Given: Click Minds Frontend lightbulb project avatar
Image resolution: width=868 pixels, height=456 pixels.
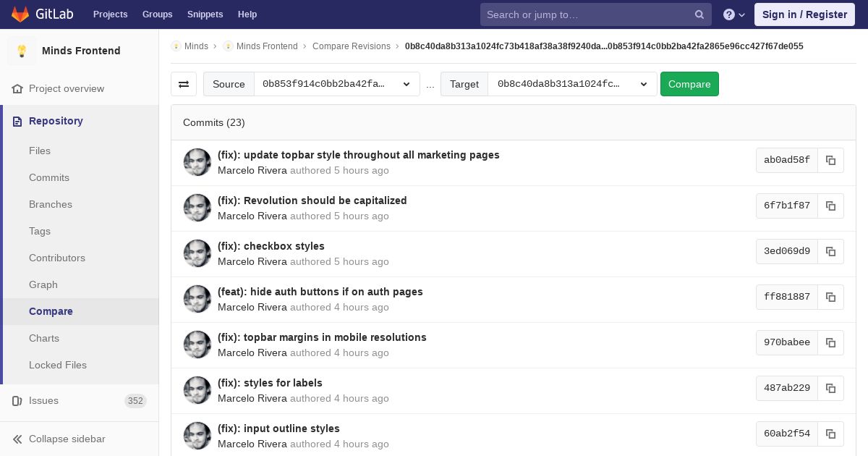Looking at the screenshot, I should [22, 51].
